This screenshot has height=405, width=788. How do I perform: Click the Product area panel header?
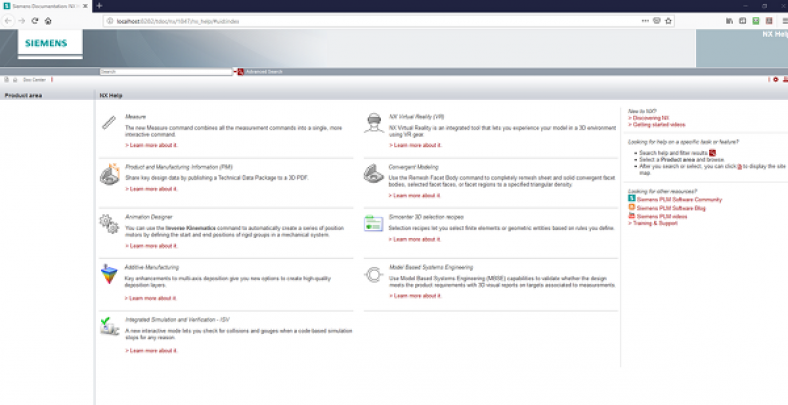coord(47,95)
